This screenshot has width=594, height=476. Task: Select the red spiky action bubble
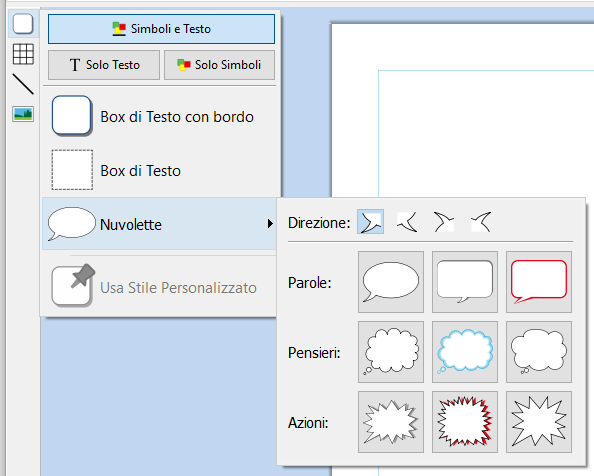coord(465,422)
